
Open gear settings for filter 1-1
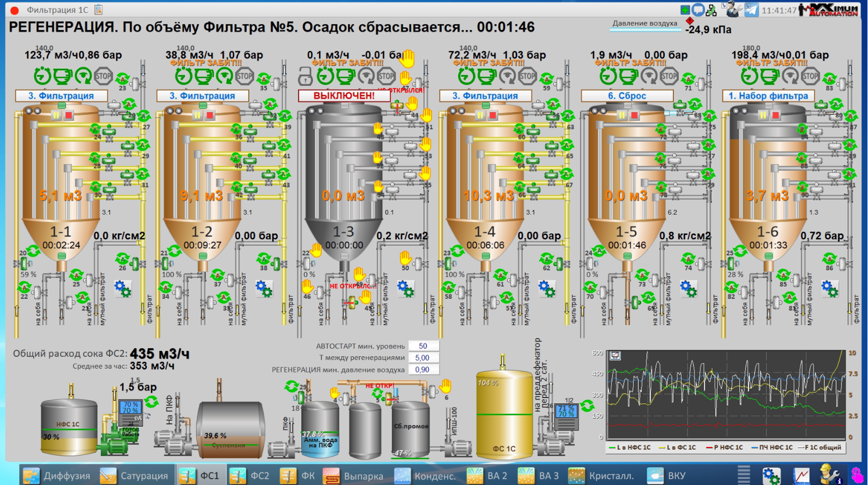click(x=123, y=288)
